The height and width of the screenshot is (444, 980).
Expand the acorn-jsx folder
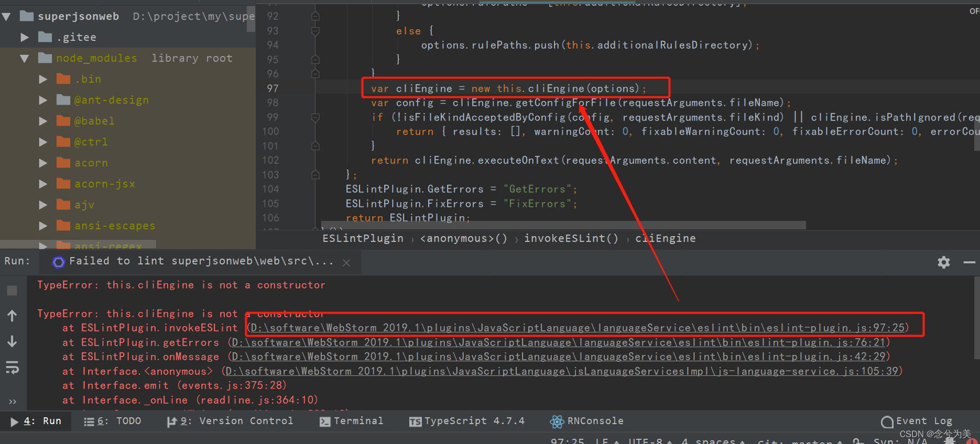(43, 184)
